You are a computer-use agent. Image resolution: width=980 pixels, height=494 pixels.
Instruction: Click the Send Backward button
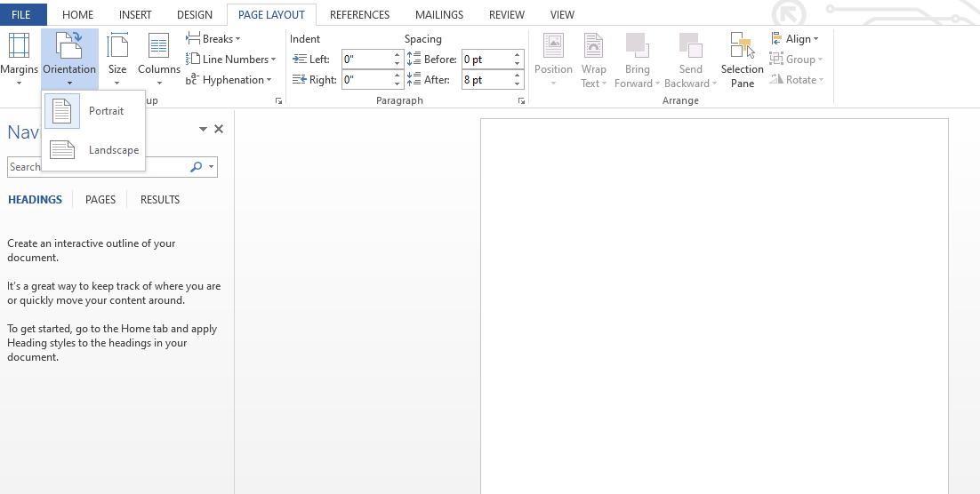pyautogui.click(x=691, y=60)
